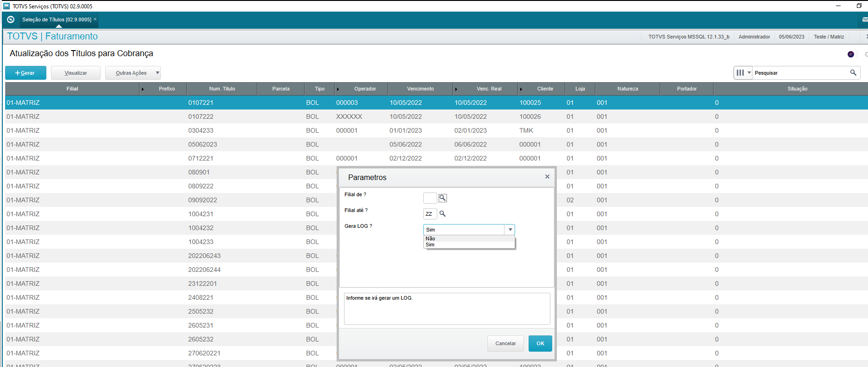Click the Administrador user label
Viewport: 868px width, 367px height.
click(754, 37)
